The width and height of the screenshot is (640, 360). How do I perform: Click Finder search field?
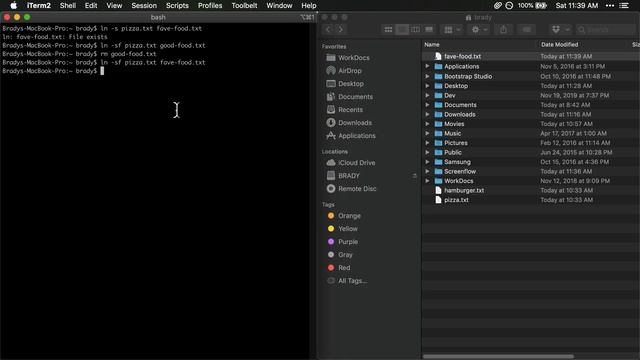pyautogui.click(x=606, y=29)
